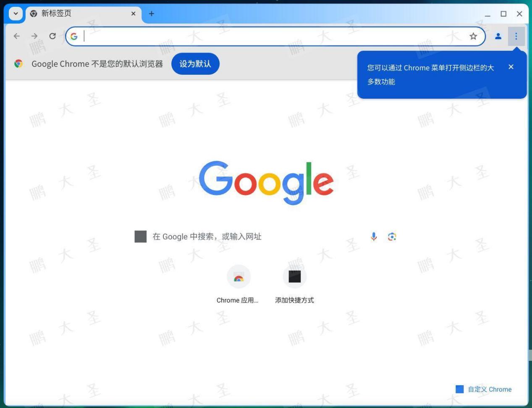Open the Chrome 应用 shortcut
Viewport: 532px width, 408px height.
238,276
